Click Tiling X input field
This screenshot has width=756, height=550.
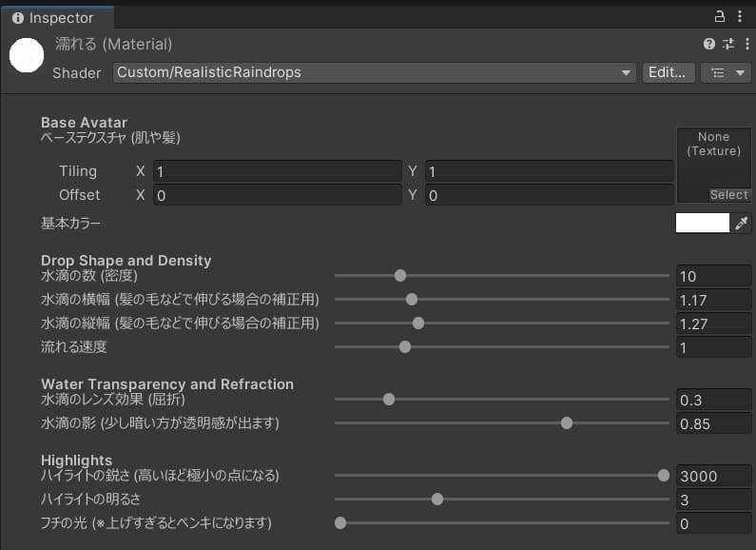(278, 171)
